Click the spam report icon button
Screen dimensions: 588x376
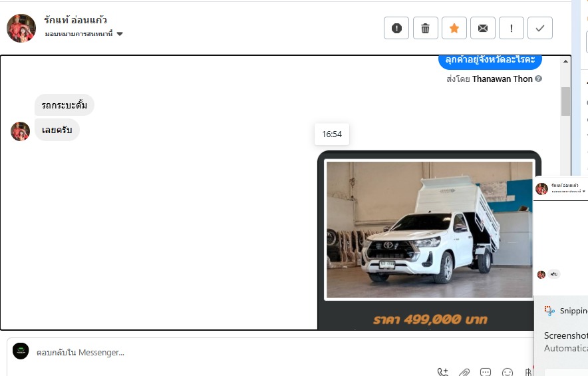tap(396, 28)
